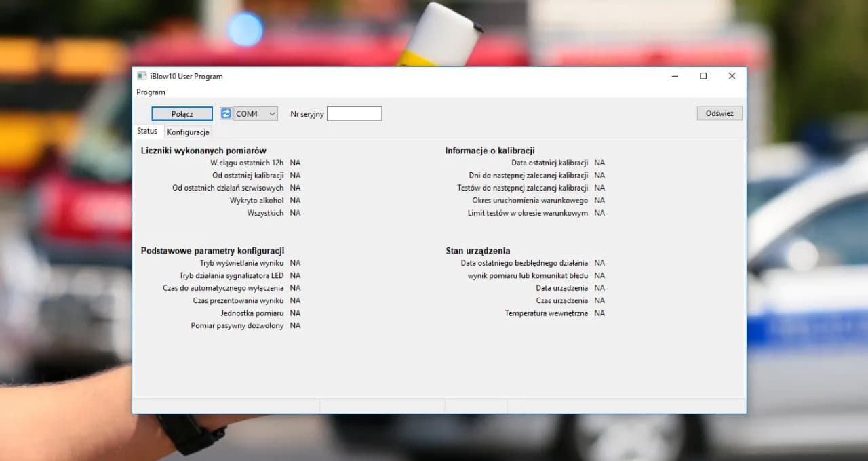
Task: Click the Temperatura wewnętrzna label
Action: [x=546, y=313]
